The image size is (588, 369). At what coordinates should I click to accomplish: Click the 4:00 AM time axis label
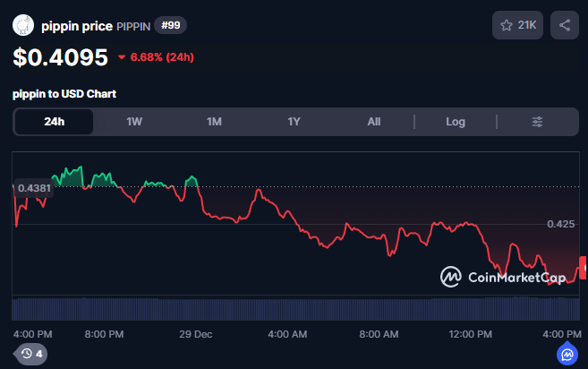tap(287, 334)
